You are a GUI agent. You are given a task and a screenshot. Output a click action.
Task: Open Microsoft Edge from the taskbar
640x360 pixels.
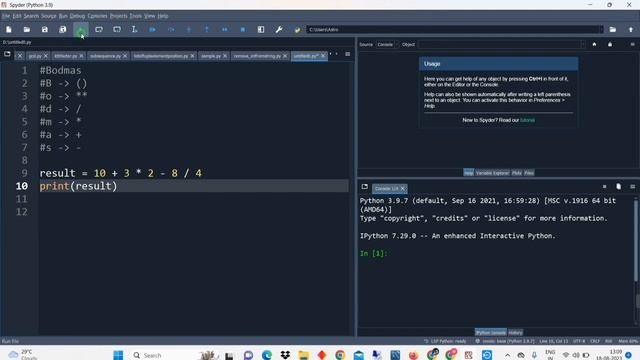(x=267, y=355)
